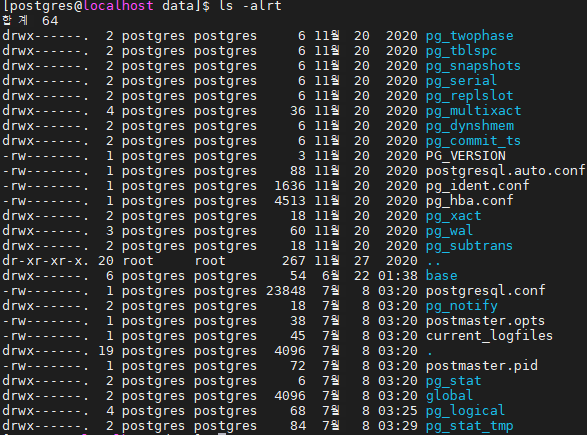Click the base directory name
This screenshot has width=587, height=435.
point(441,276)
